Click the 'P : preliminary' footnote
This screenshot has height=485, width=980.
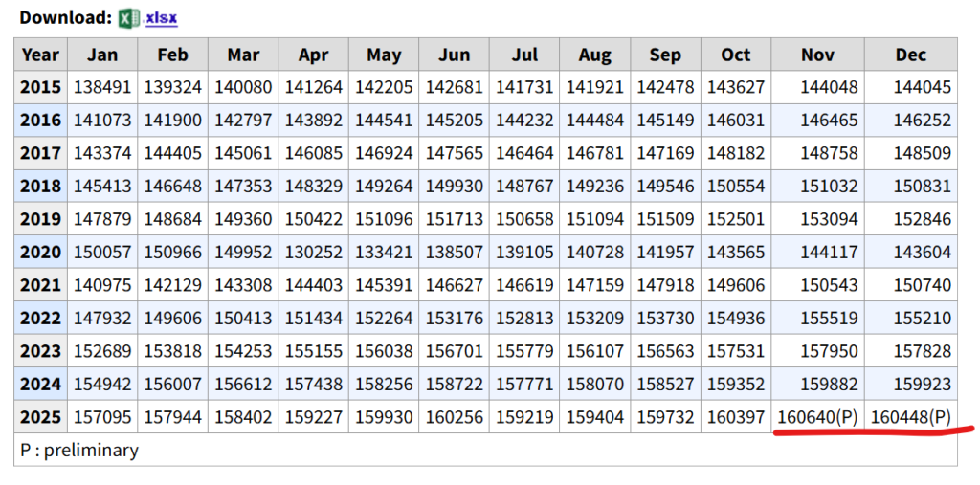[x=79, y=450]
